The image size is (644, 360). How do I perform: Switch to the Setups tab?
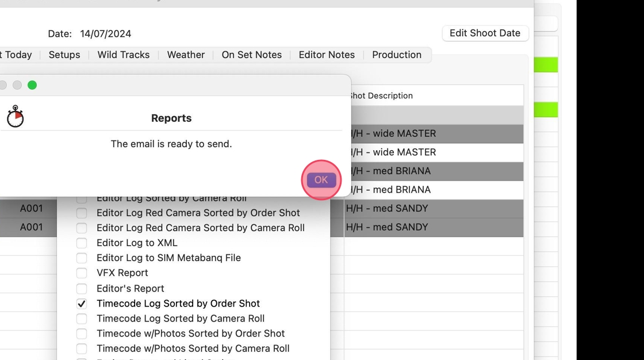coord(64,55)
